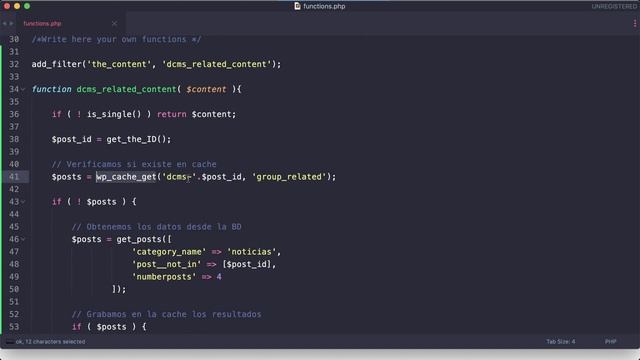Click line number 30 in gutter
Screen dimensions: 640x360
pos(14,39)
